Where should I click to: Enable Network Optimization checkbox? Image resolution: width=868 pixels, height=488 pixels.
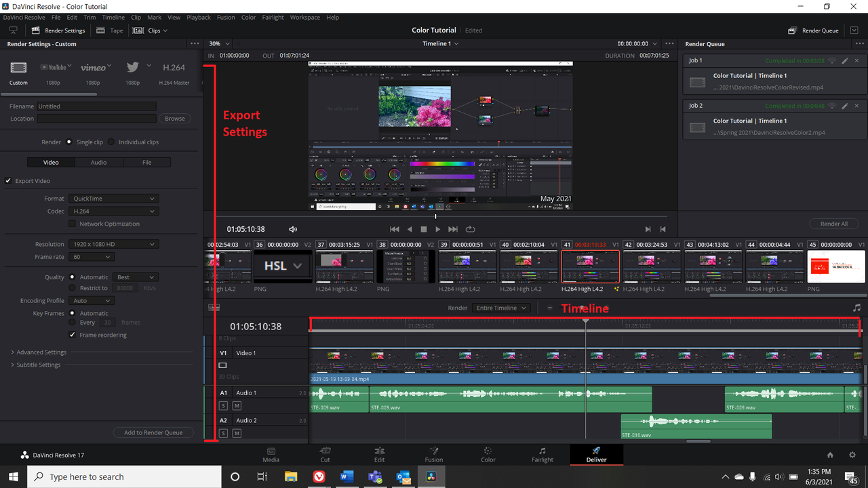pyautogui.click(x=73, y=224)
